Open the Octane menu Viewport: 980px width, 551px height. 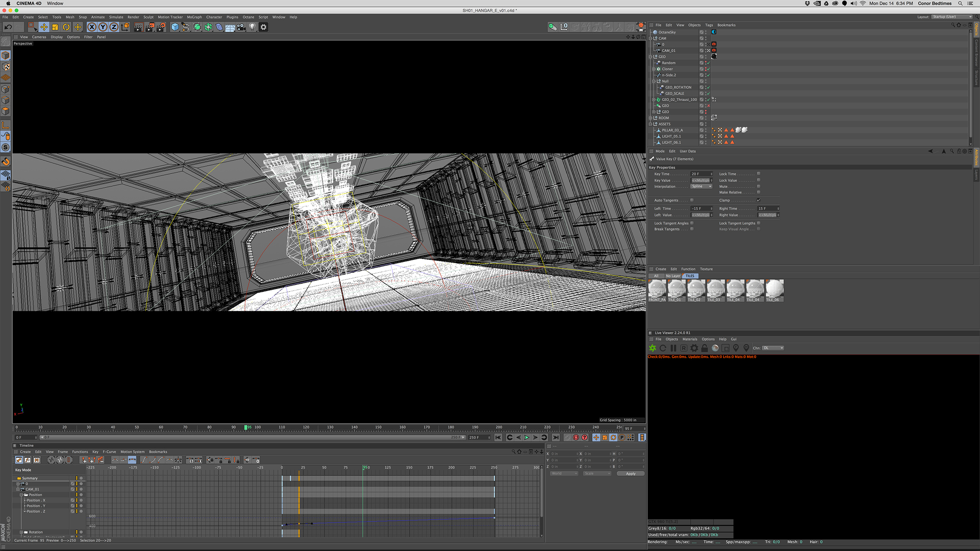tap(248, 17)
